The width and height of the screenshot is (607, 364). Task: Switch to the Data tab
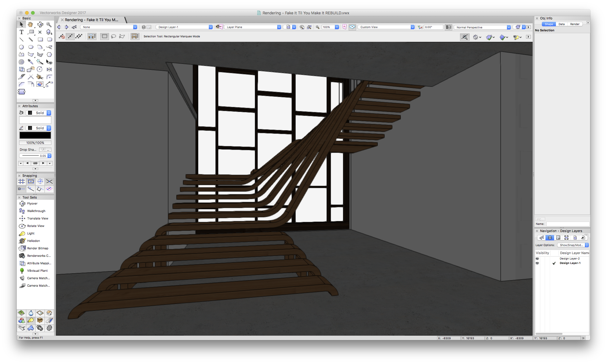point(561,24)
